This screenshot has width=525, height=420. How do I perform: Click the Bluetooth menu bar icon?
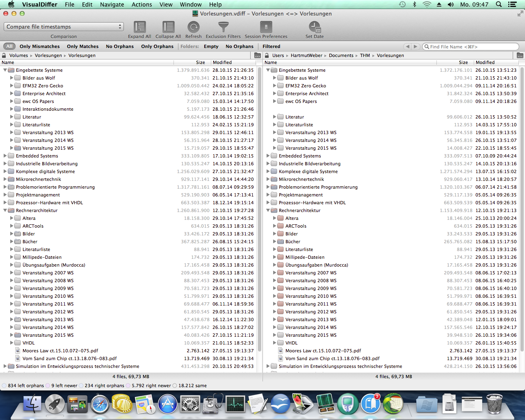pos(414,5)
